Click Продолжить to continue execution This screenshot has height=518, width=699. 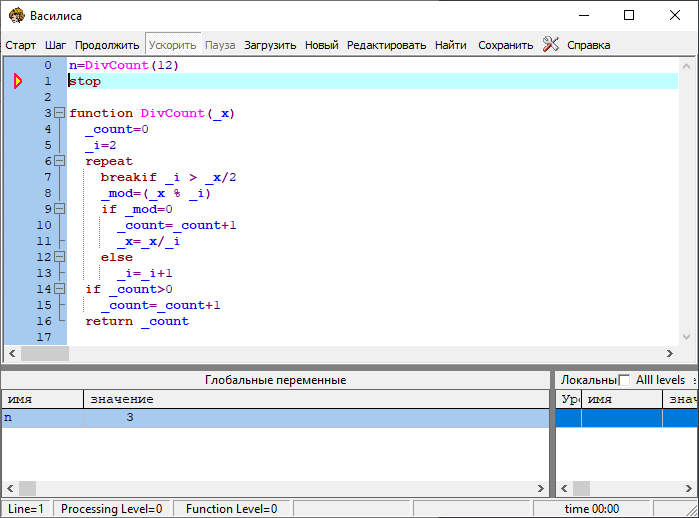click(x=107, y=45)
